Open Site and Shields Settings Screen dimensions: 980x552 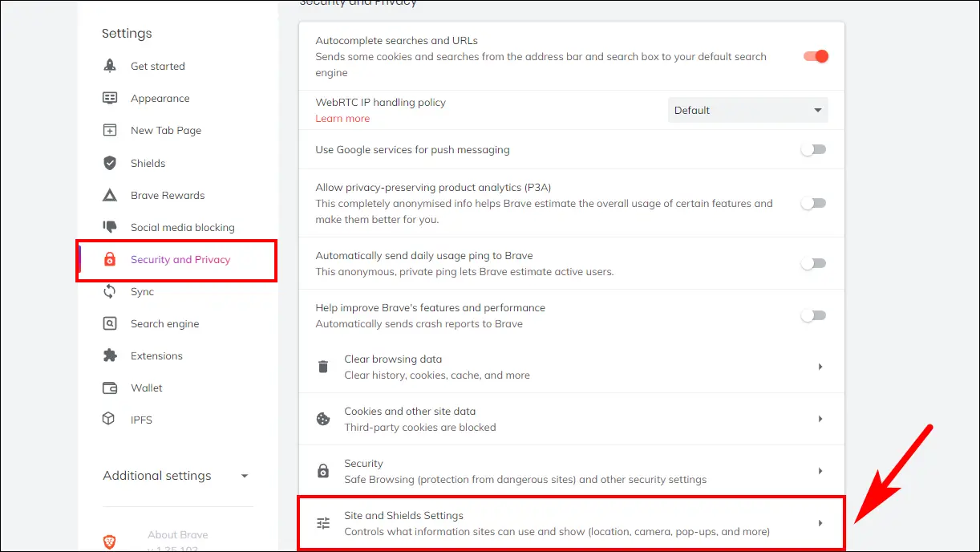pos(571,523)
